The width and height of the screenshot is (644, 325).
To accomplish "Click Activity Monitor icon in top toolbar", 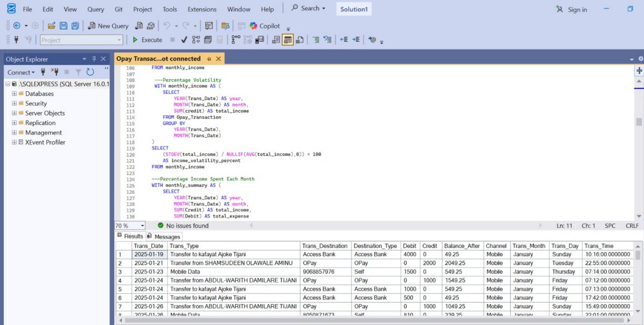I will [x=209, y=25].
